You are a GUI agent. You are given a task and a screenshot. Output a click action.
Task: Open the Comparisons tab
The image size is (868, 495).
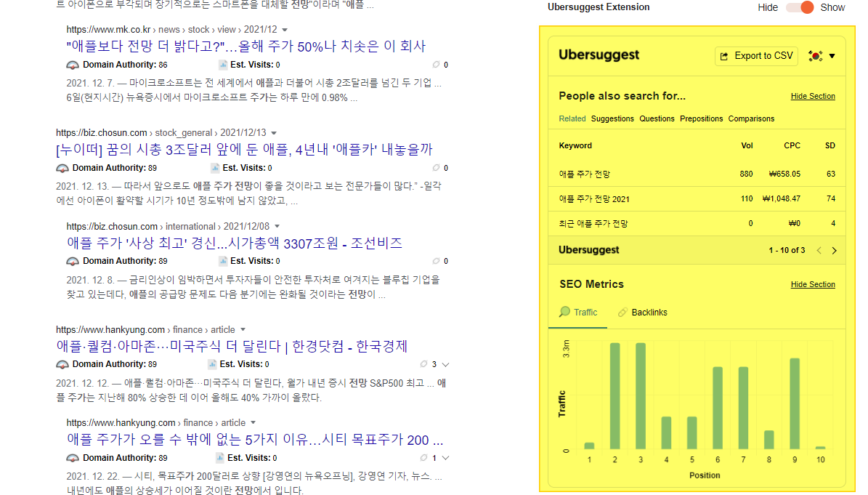pos(751,118)
